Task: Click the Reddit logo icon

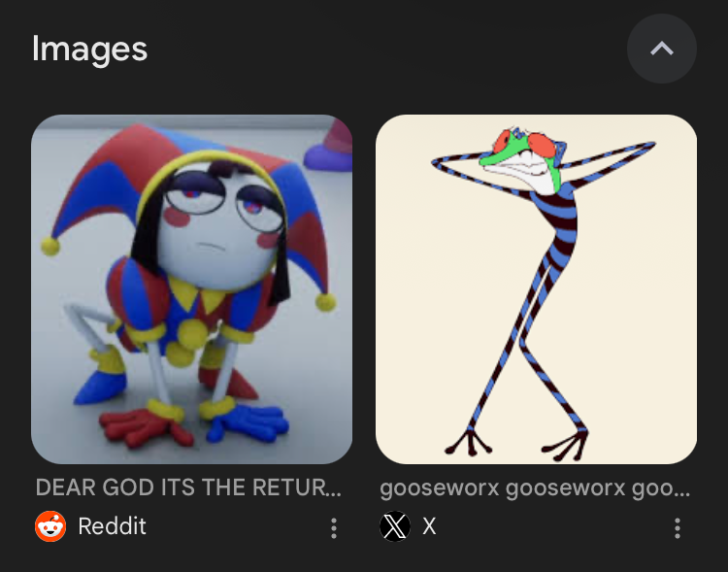Action: (x=50, y=526)
